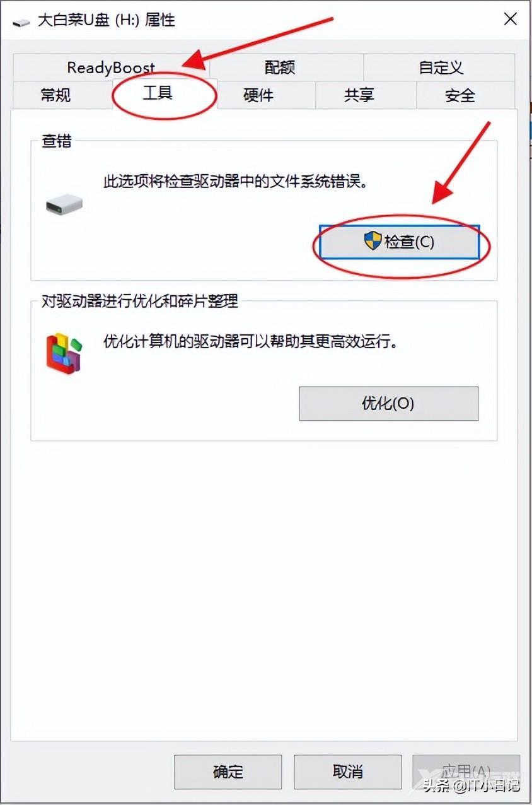Click the drive icon in the 查错 section
The width and height of the screenshot is (532, 805).
click(x=64, y=204)
